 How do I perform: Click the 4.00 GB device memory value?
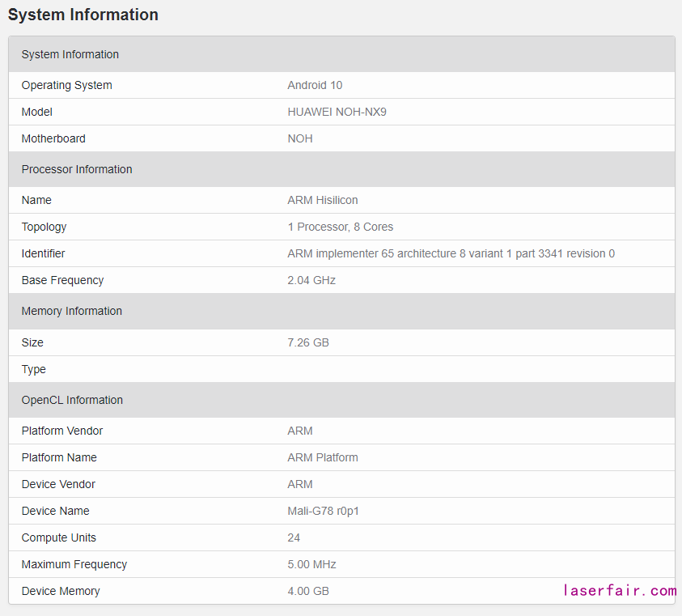tap(308, 591)
